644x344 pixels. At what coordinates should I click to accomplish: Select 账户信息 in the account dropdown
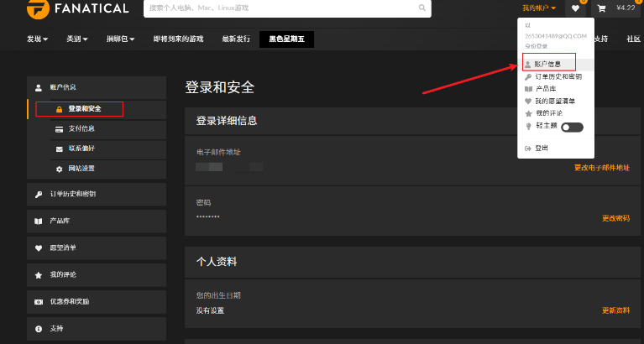[x=556, y=64]
